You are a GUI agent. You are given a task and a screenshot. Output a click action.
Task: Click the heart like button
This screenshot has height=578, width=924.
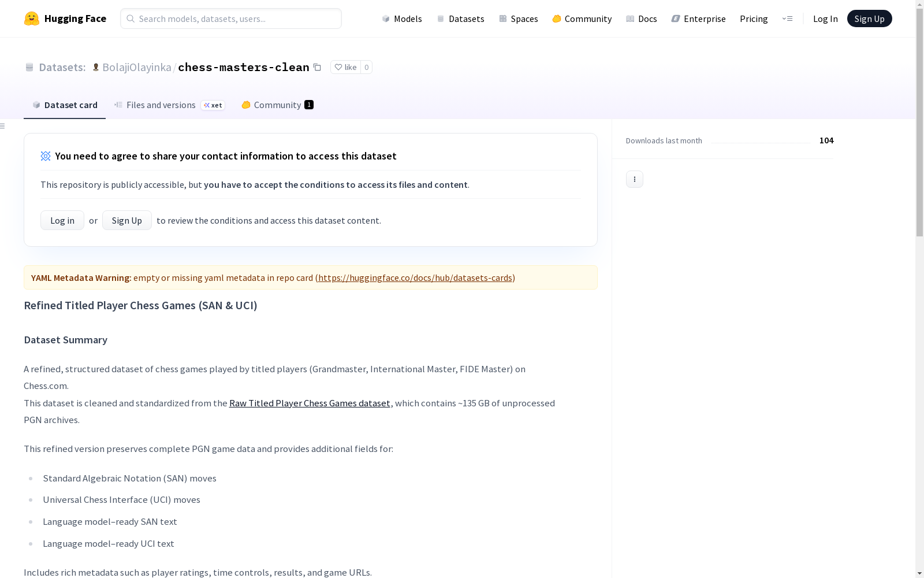point(345,67)
